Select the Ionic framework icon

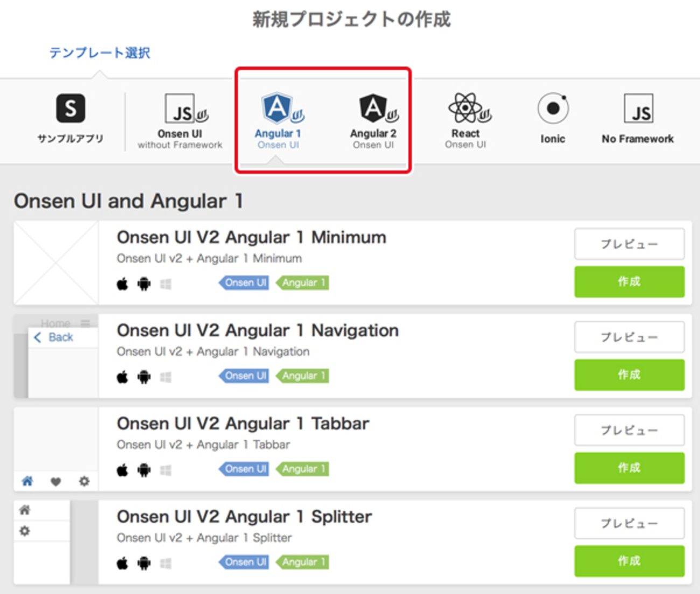click(552, 109)
